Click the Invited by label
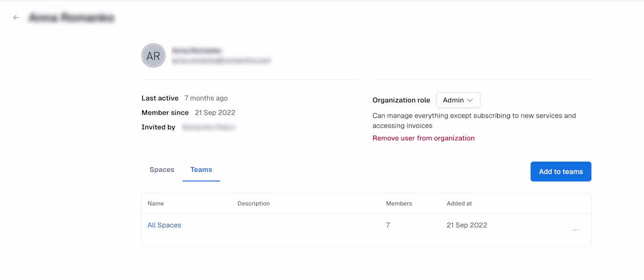644x280 pixels. pyautogui.click(x=159, y=127)
